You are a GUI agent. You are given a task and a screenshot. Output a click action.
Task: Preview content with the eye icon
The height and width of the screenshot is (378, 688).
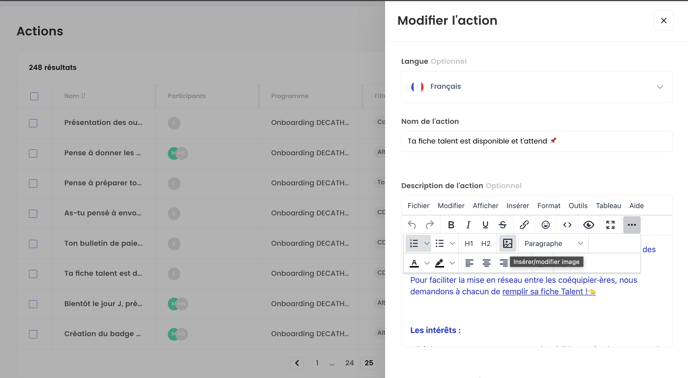(589, 225)
